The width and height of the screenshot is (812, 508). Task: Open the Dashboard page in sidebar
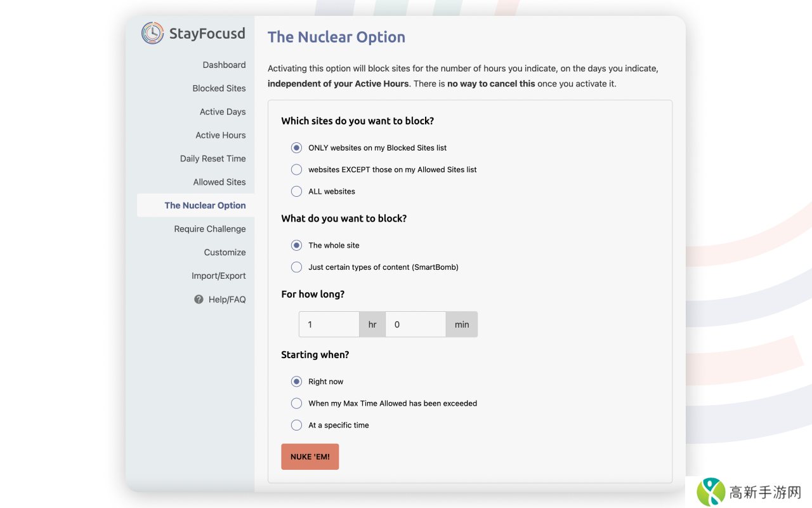pyautogui.click(x=224, y=65)
